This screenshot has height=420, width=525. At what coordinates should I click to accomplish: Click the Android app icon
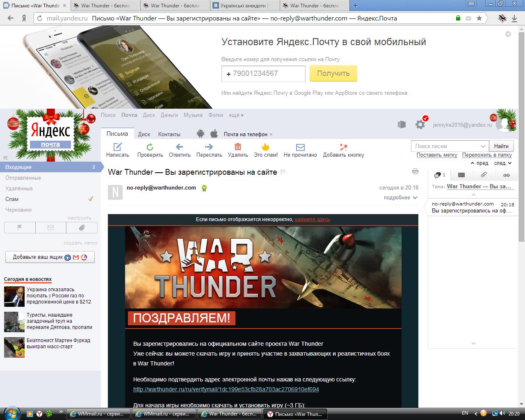click(201, 134)
